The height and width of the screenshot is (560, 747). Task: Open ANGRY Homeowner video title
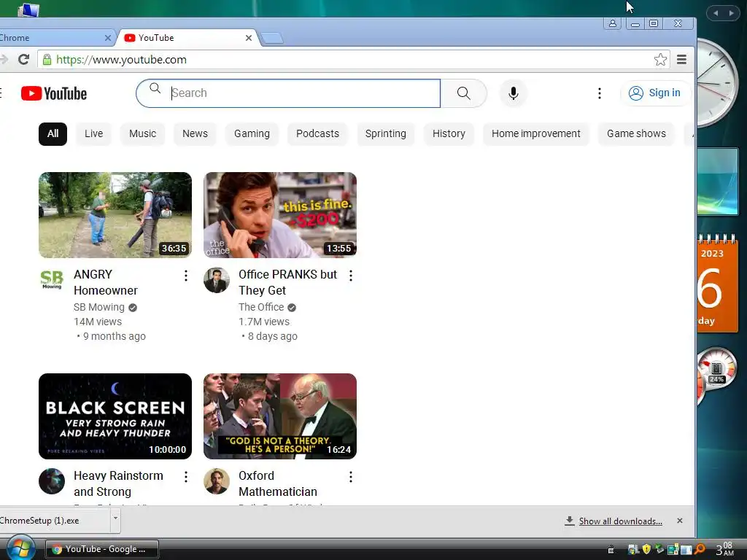(x=106, y=282)
